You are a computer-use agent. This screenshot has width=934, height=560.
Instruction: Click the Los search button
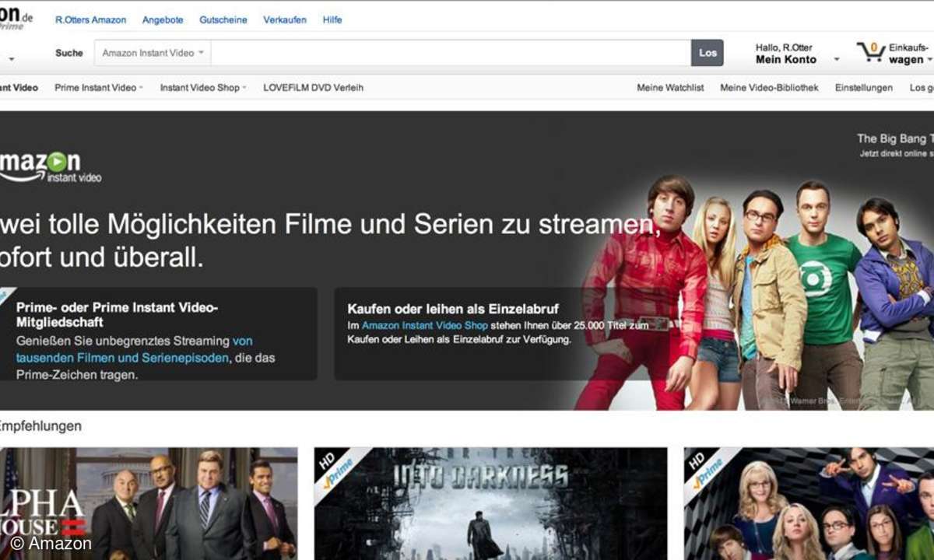pyautogui.click(x=708, y=53)
